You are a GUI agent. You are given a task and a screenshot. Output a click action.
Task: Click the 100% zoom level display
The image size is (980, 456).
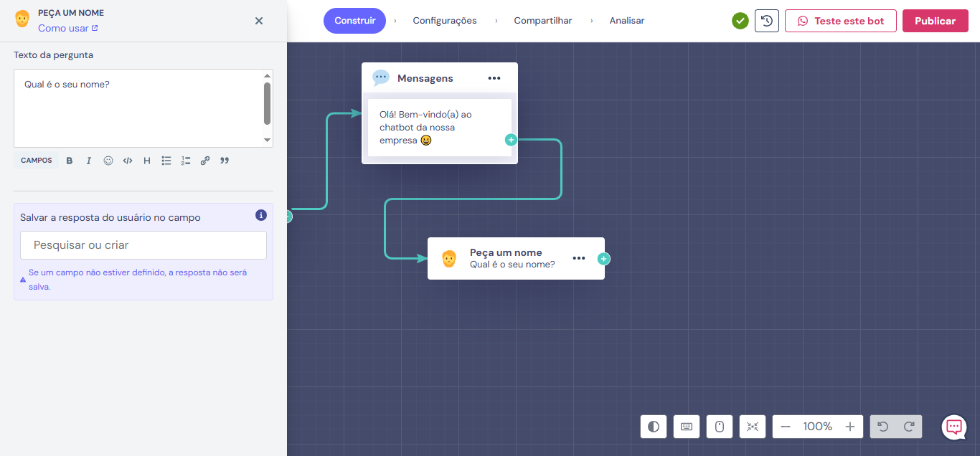pos(818,427)
